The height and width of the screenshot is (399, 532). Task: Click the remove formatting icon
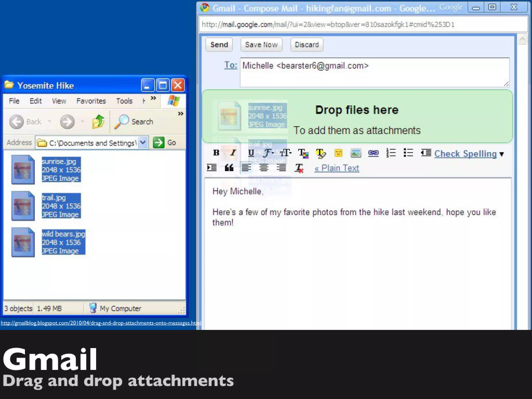coord(299,168)
